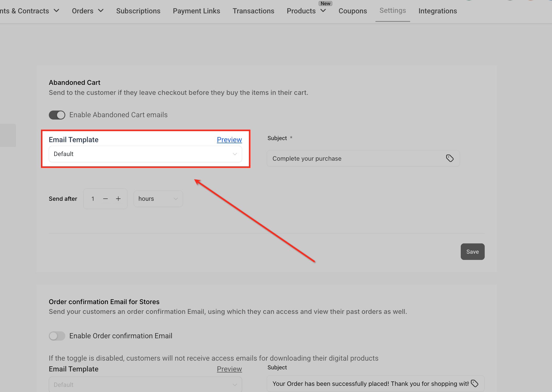Open the hours unit dropdown
Screen dimensions: 552x392
point(158,199)
